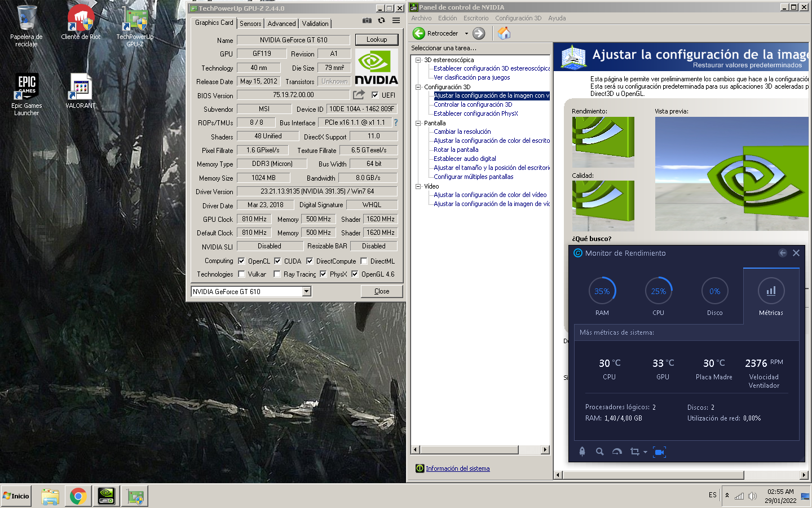The height and width of the screenshot is (508, 812).
Task: Click the volume icon in system tray
Action: click(752, 496)
